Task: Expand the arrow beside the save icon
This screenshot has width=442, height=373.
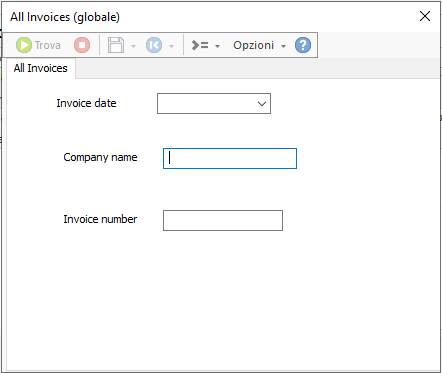Action: tap(133, 46)
